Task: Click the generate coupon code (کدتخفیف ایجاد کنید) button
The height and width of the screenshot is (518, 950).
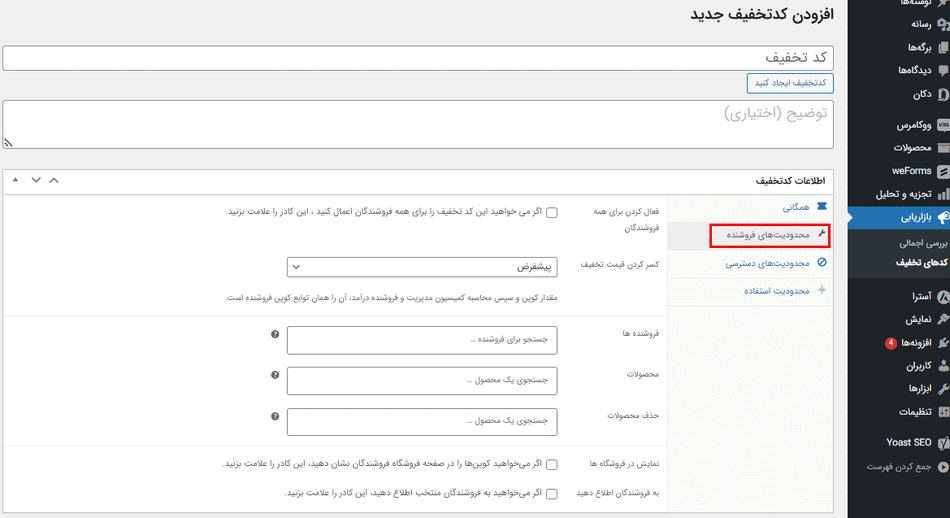Action: coord(790,83)
